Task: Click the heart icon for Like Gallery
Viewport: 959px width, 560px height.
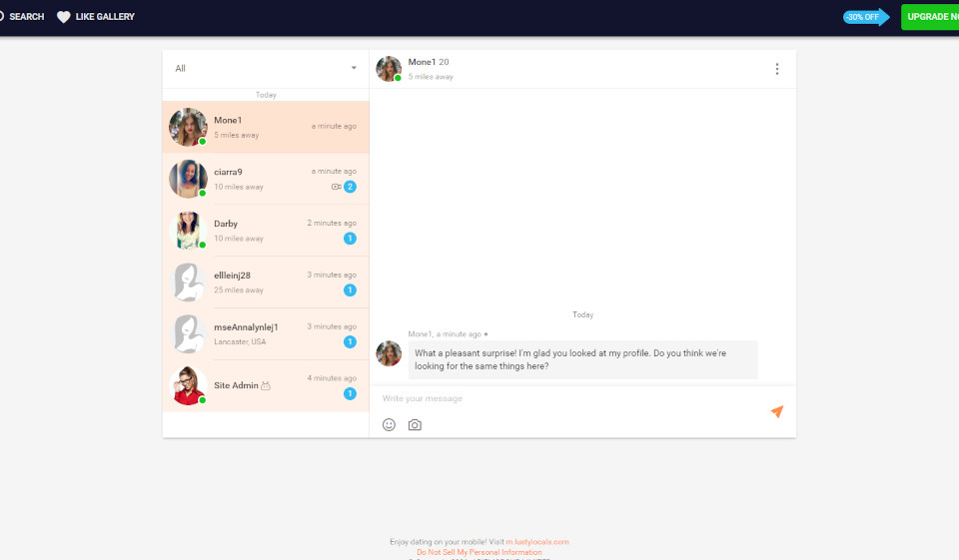Action: (64, 17)
